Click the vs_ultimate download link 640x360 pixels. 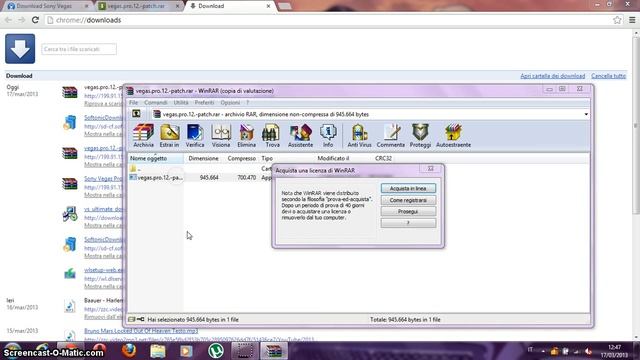point(103,209)
